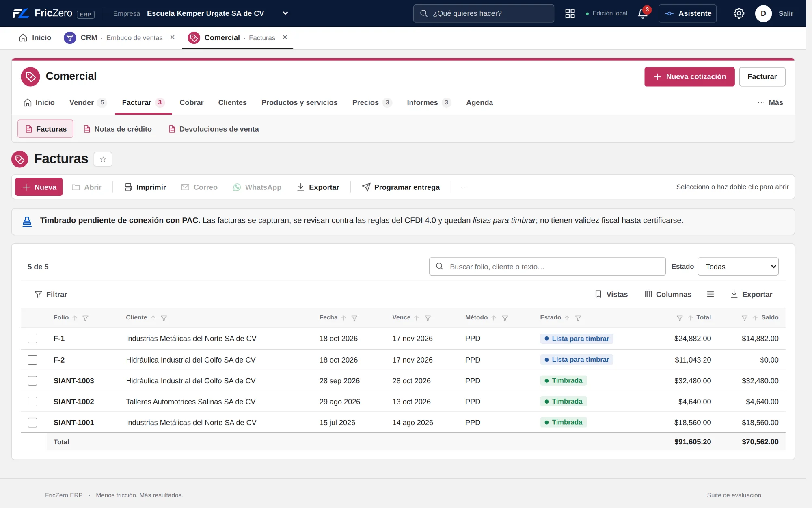812x508 pixels.
Task: Click the Nueva invoice button
Action: point(39,187)
